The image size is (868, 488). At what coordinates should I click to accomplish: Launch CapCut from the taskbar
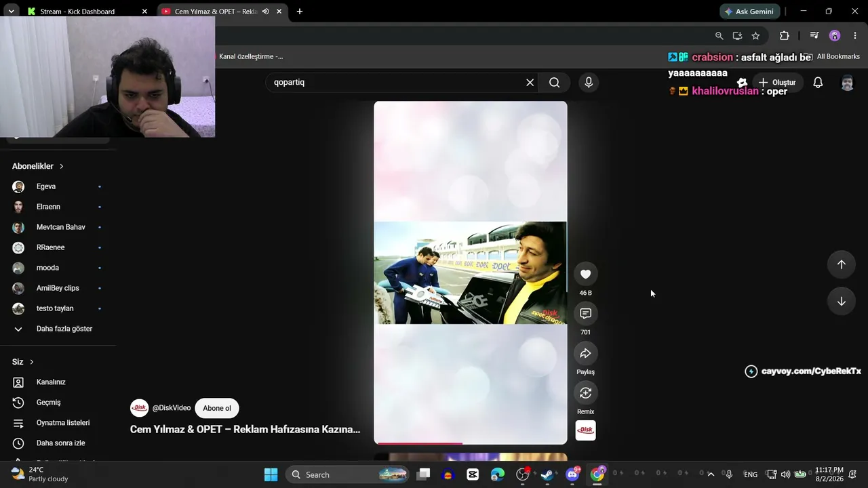[x=473, y=474]
